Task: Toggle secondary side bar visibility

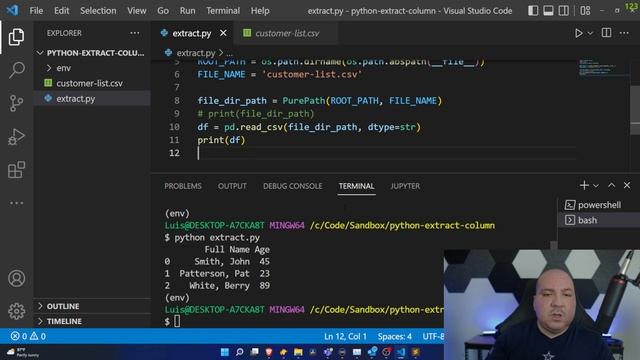Action: point(564,11)
